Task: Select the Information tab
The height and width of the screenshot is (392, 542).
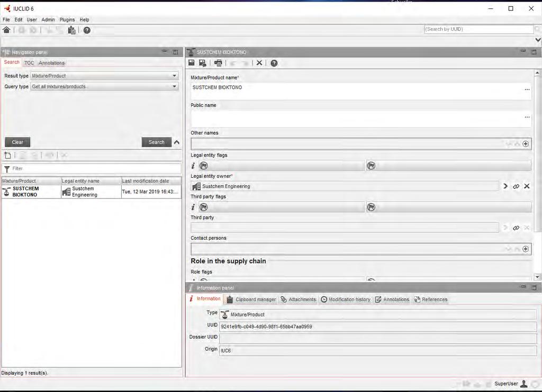Action: click(205, 299)
